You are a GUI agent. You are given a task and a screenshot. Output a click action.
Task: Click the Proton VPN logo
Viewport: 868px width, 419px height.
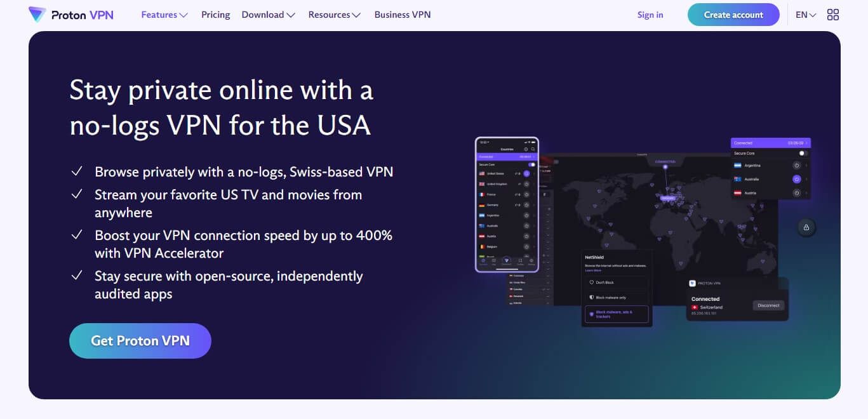click(71, 15)
